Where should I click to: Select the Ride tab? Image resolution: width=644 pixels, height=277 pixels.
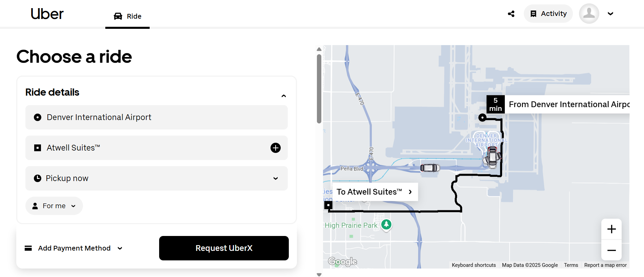click(x=128, y=16)
